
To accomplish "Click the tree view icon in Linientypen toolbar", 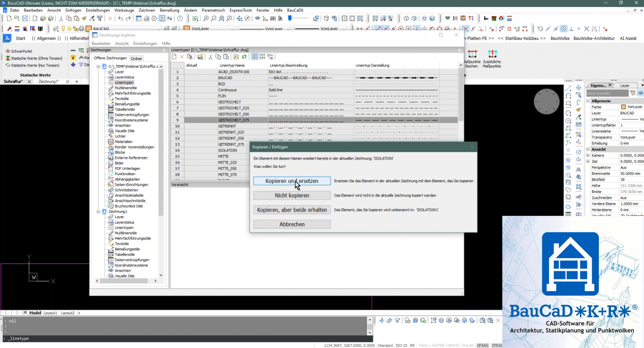I will (x=270, y=57).
